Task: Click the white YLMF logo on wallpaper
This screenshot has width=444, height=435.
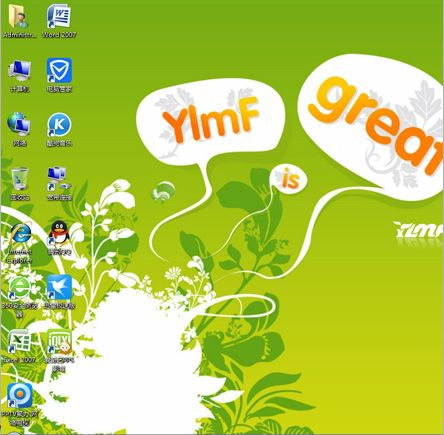Action: (x=419, y=229)
